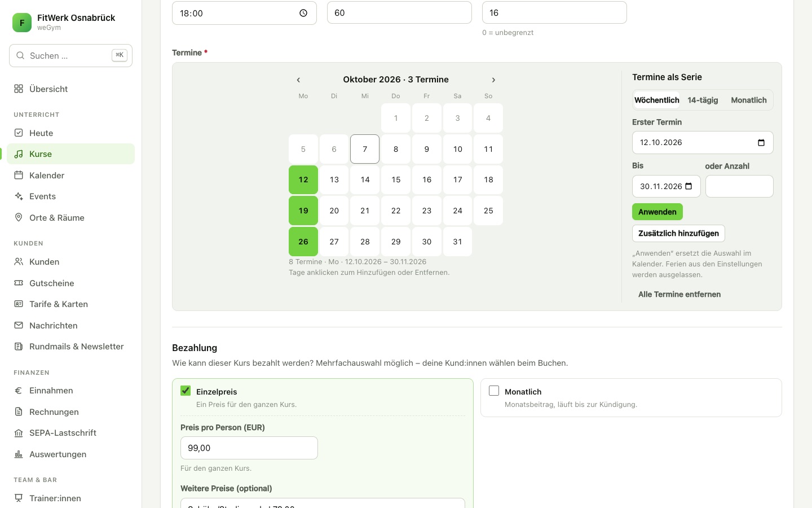This screenshot has width=812, height=508.
Task: Add October 14 to the selected dates
Action: 365,179
